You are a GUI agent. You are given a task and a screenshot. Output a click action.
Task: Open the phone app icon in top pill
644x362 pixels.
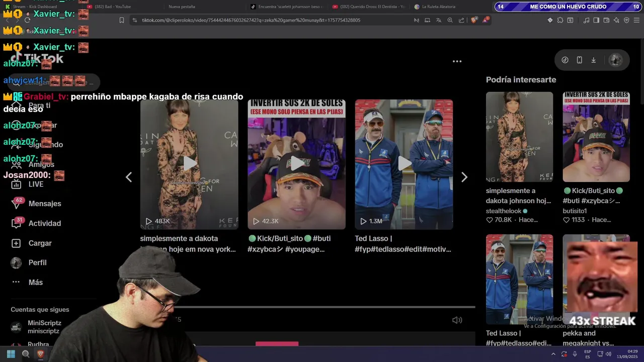point(579,60)
